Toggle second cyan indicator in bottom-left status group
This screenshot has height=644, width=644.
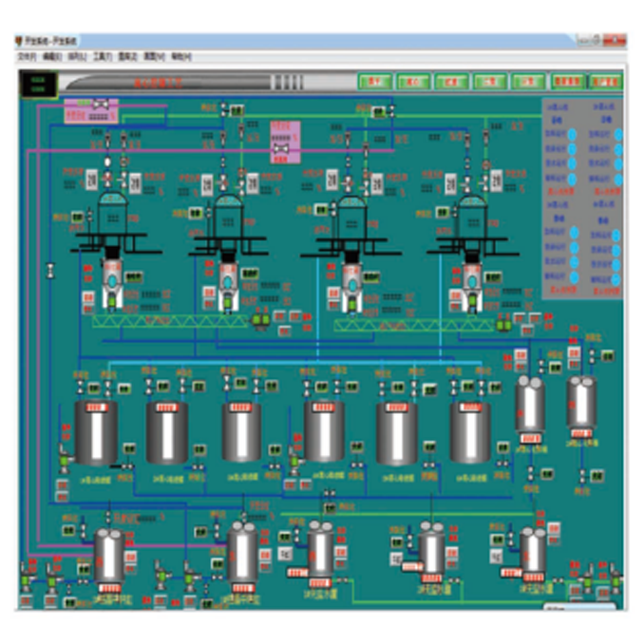coord(574,247)
